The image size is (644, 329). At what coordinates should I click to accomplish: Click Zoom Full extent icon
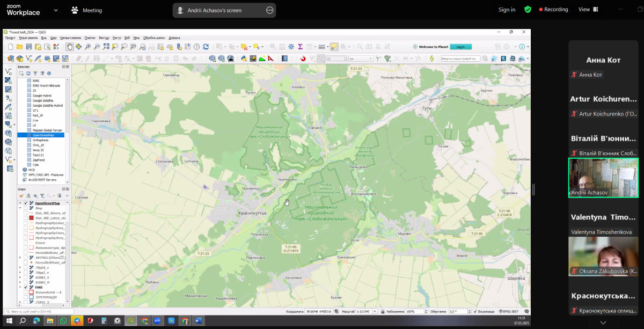coord(106,47)
